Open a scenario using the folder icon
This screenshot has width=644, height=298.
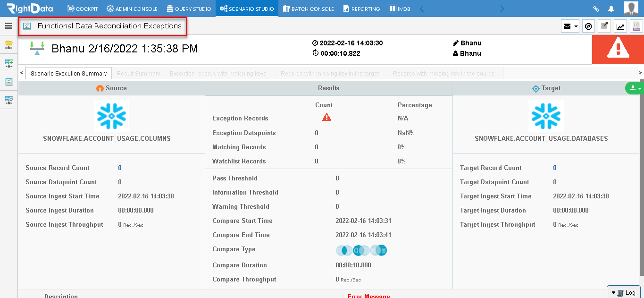coord(8,45)
